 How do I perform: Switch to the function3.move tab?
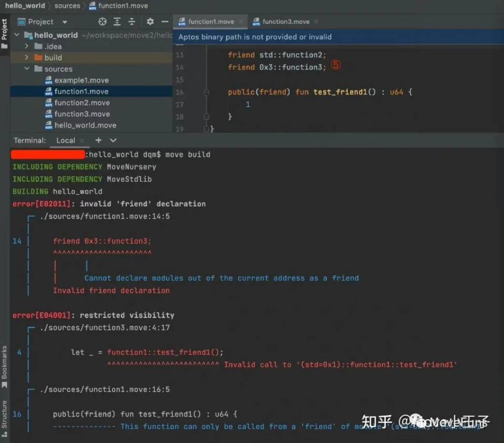point(285,22)
